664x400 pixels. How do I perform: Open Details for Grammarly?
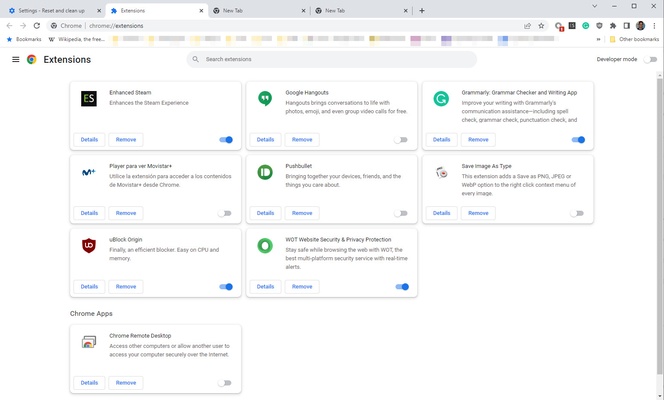point(441,140)
